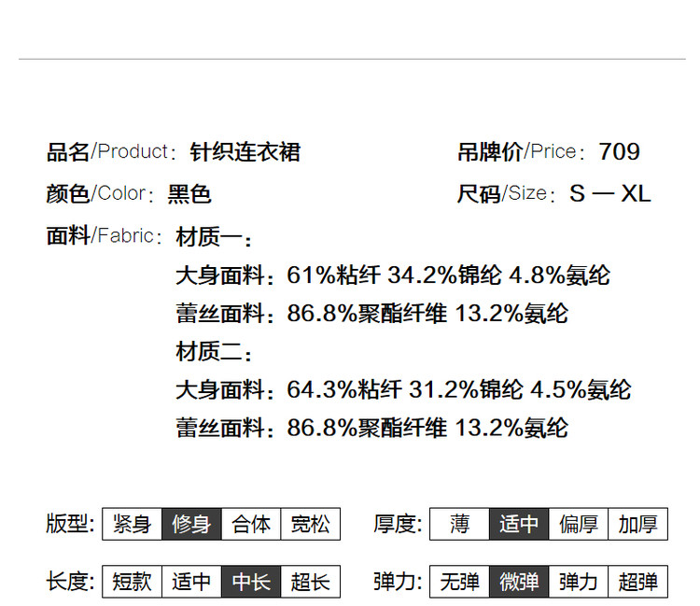Viewport: 700px width, 606px height.
Task: Select the 紧身 fit option
Action: pos(132,524)
